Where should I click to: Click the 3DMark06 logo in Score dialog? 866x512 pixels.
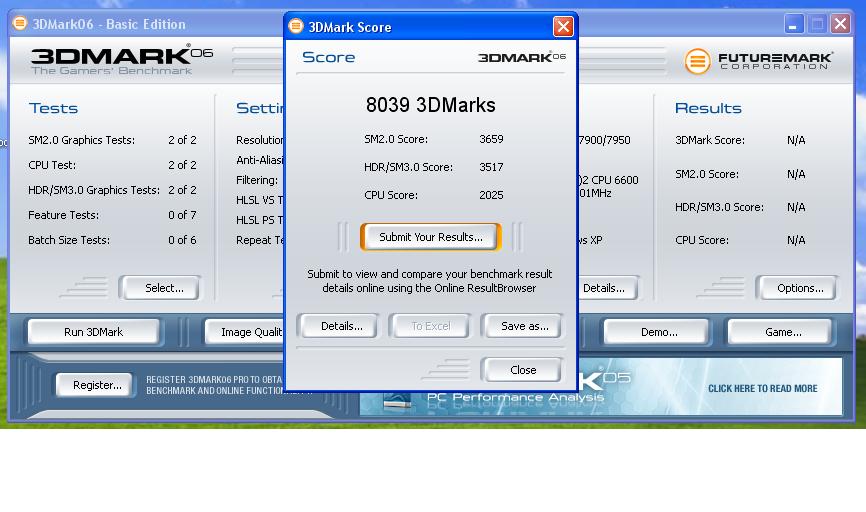click(521, 57)
